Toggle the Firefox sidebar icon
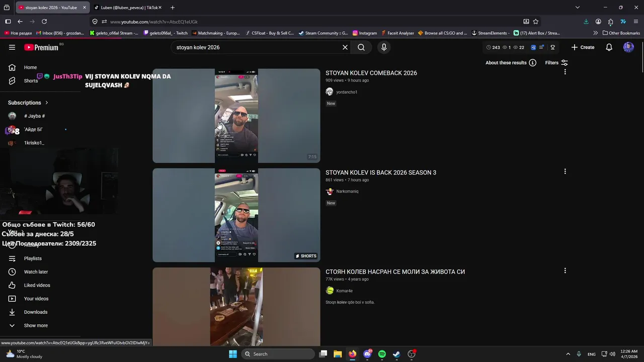 pos(8,22)
